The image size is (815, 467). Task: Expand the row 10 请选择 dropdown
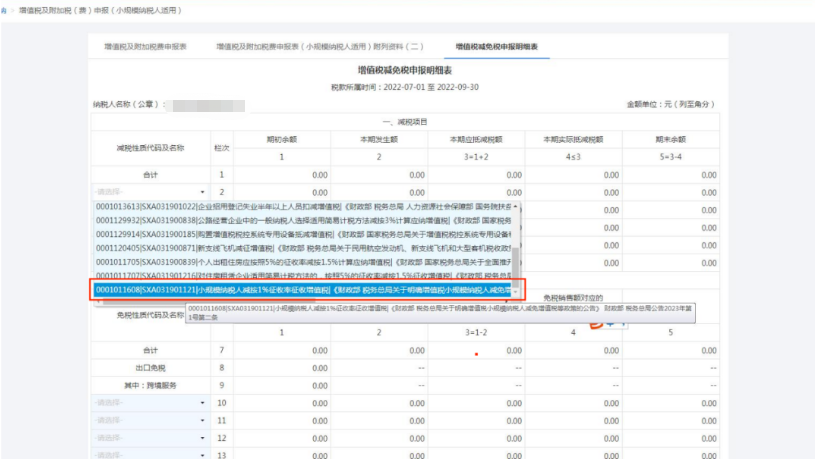[202, 403]
